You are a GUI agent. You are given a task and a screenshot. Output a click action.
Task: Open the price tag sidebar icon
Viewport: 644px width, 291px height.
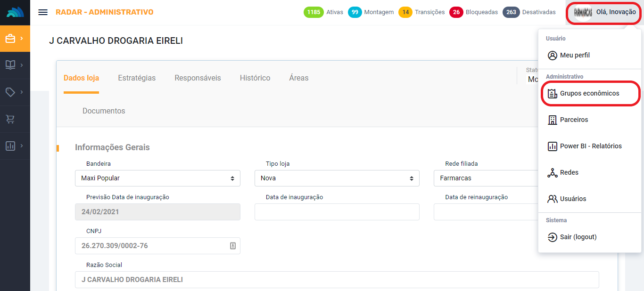(x=15, y=92)
